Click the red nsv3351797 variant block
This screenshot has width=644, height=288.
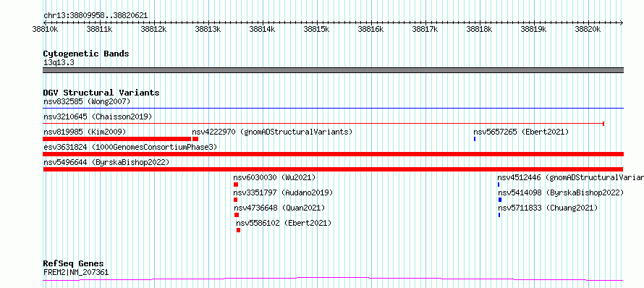(235, 200)
